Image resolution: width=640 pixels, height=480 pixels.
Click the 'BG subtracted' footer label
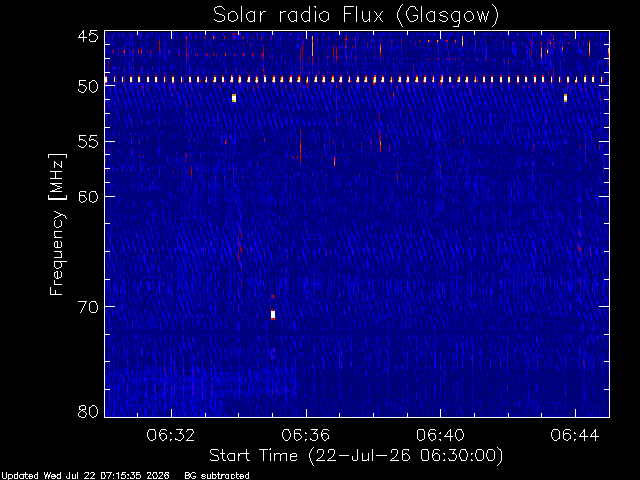click(x=217, y=476)
